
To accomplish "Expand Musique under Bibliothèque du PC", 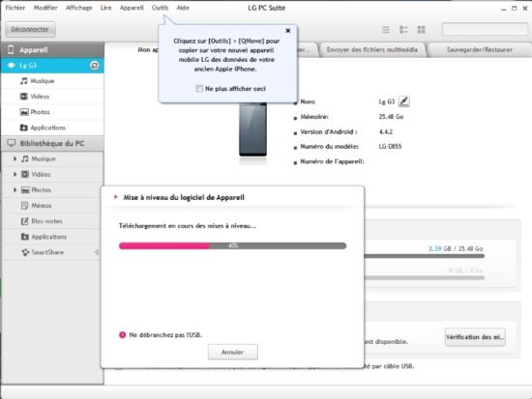I will [x=15, y=158].
